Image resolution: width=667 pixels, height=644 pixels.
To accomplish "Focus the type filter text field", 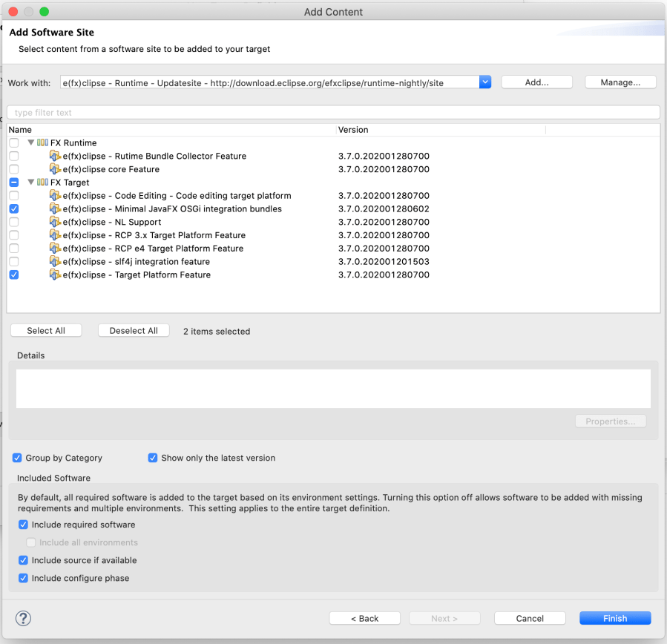I will (333, 113).
